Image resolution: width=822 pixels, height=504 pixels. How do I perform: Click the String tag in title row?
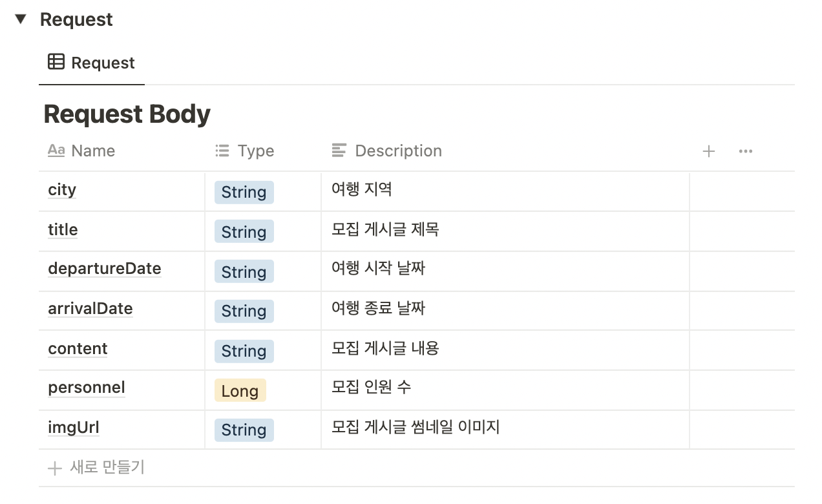point(244,232)
